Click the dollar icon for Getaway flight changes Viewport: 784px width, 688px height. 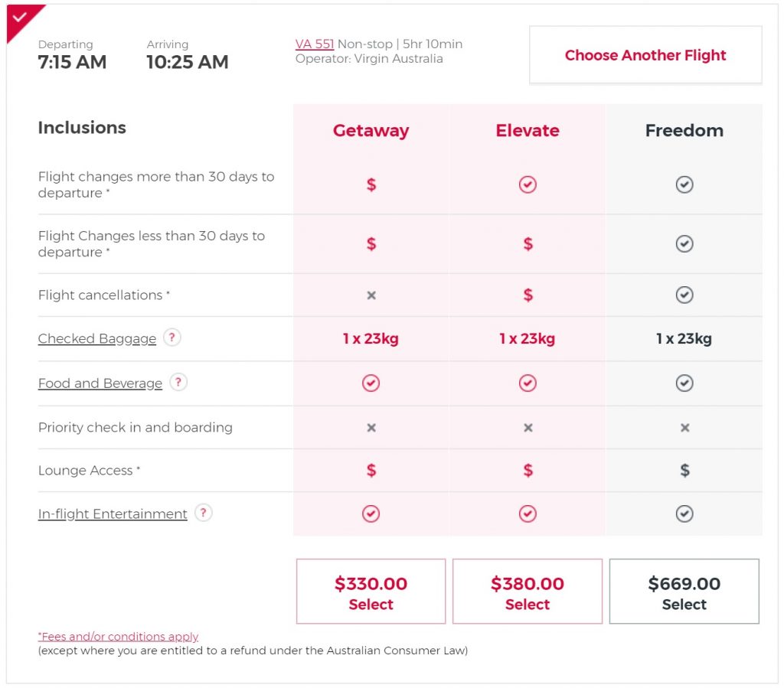point(371,184)
